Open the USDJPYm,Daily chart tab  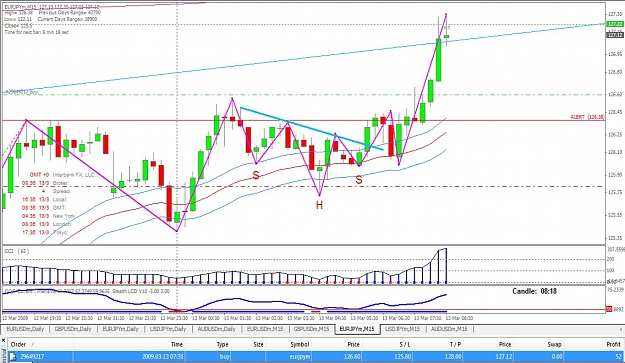click(x=167, y=329)
